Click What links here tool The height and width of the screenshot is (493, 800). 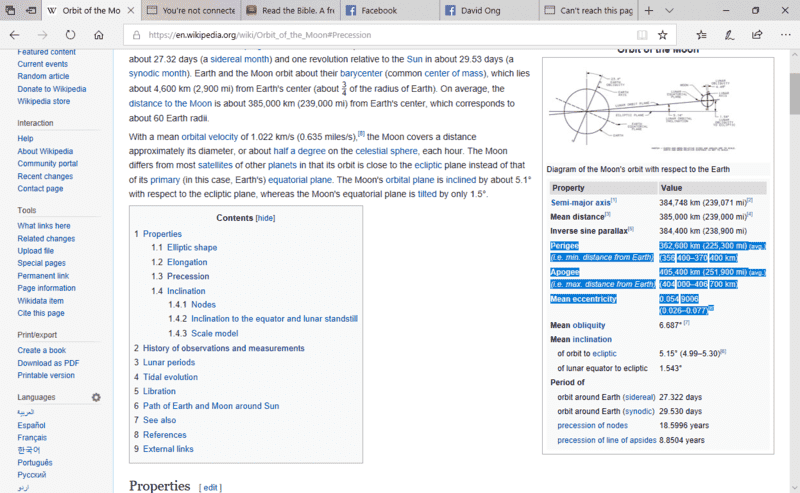pos(44,226)
